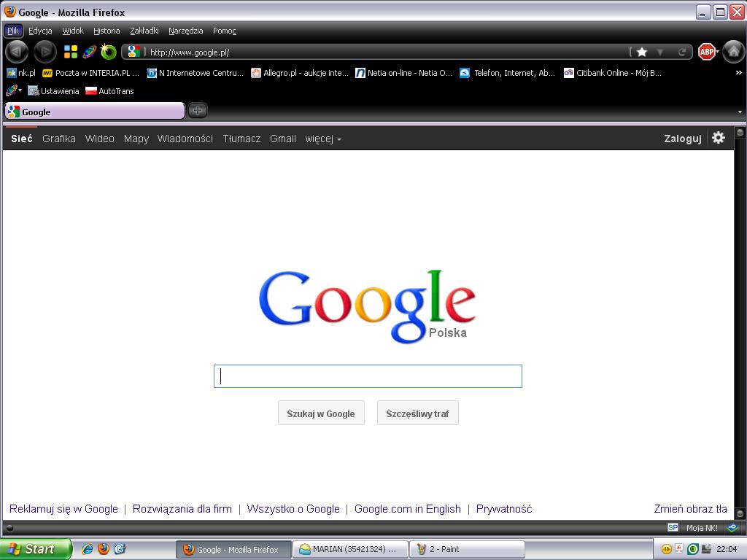Open Tłumacz in the Google bar

(x=241, y=139)
